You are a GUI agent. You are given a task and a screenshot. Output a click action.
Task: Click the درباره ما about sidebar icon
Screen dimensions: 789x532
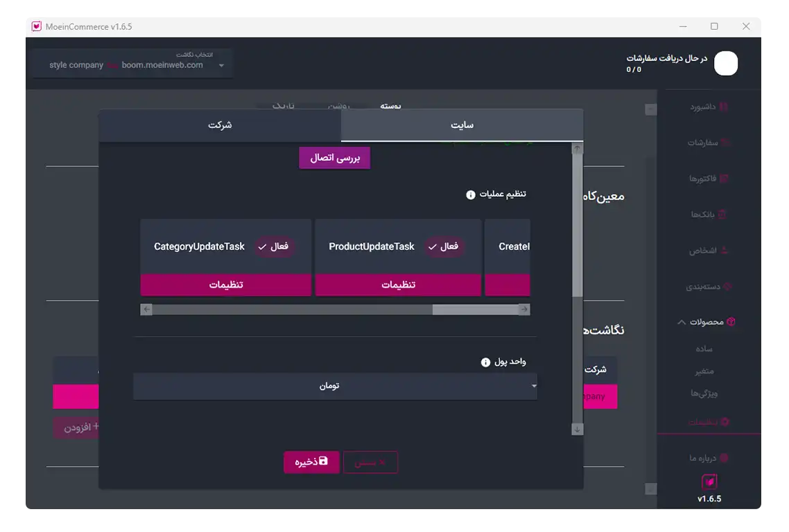[x=724, y=458]
